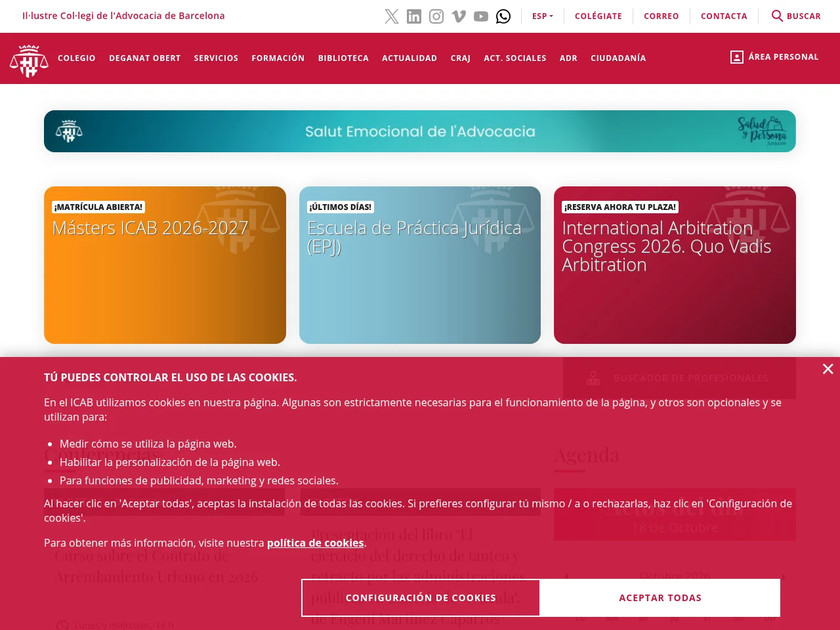Click the Salut Emocional de l'Advocacia banner

pos(420,131)
